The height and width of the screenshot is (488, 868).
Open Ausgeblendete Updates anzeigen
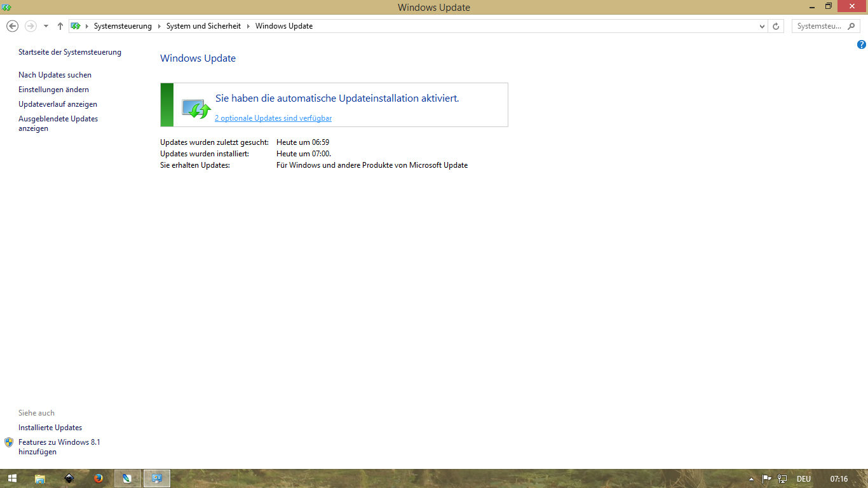click(x=58, y=123)
